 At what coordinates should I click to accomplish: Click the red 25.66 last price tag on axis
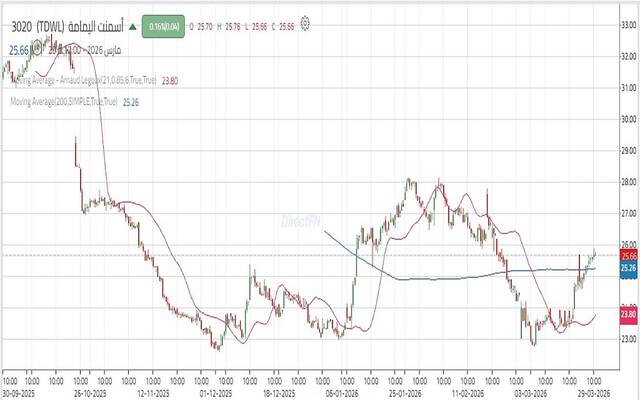[x=629, y=256]
